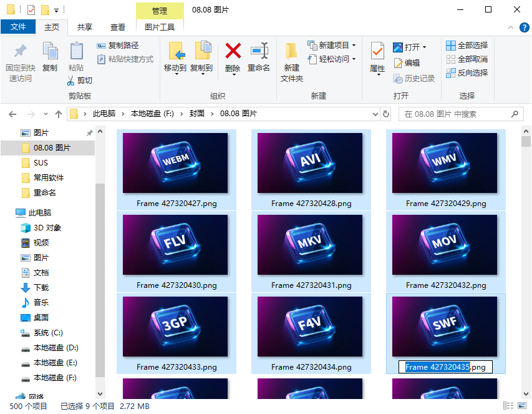Viewport: 532px width, 414px height.
Task: Switch to the 查看 ribbon tab
Action: click(x=118, y=27)
